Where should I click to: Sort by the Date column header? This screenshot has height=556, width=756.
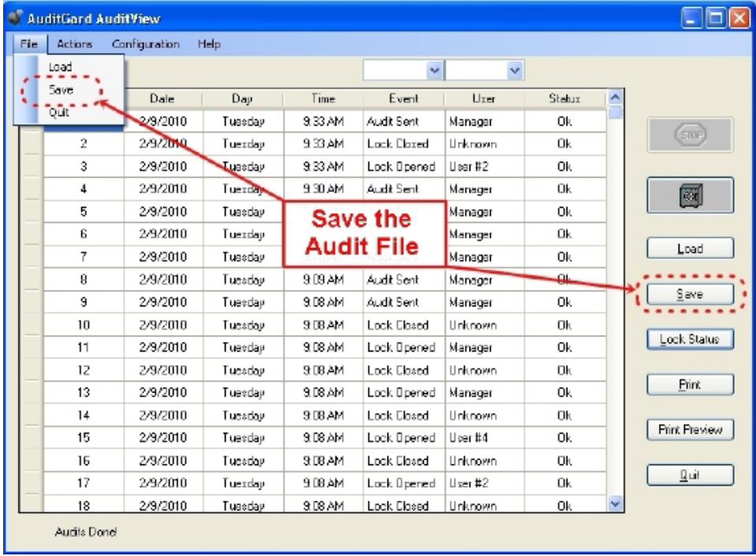(162, 99)
